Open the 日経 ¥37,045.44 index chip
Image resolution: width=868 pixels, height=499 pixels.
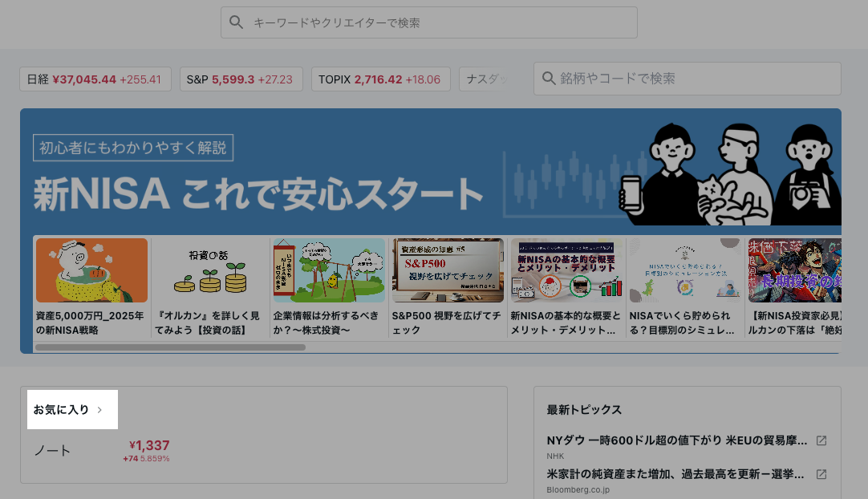pos(95,79)
